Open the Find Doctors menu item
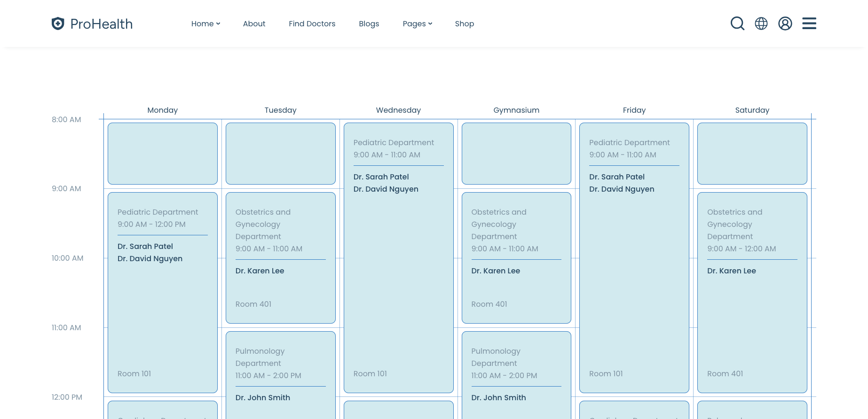 pyautogui.click(x=312, y=23)
